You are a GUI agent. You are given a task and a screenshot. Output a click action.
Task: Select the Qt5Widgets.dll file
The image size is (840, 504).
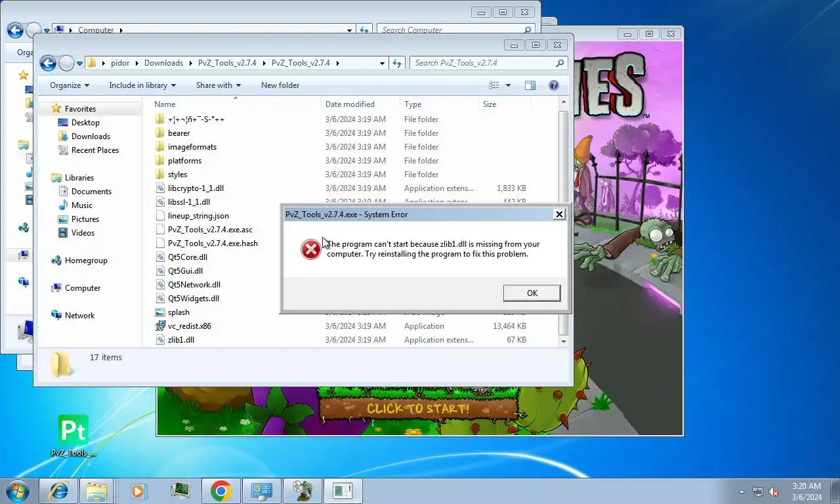194,299
